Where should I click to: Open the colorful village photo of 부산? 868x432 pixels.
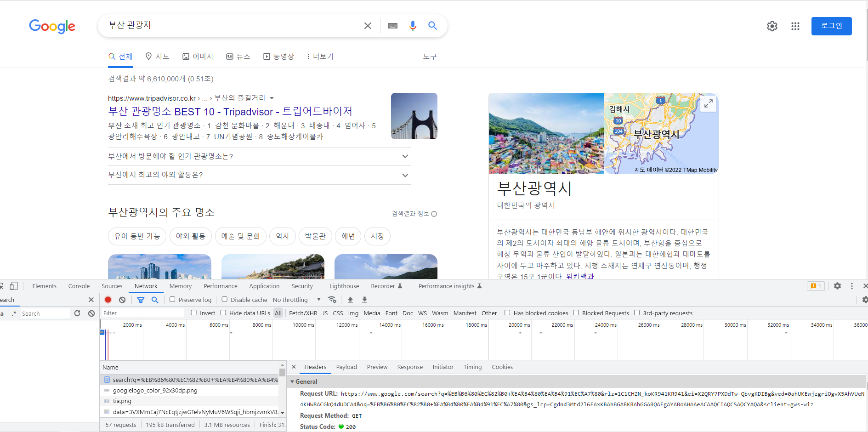(x=546, y=134)
